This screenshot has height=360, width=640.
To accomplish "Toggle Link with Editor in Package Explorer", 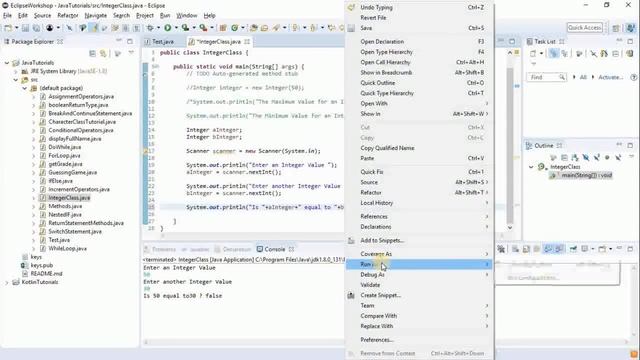I will pos(104,53).
